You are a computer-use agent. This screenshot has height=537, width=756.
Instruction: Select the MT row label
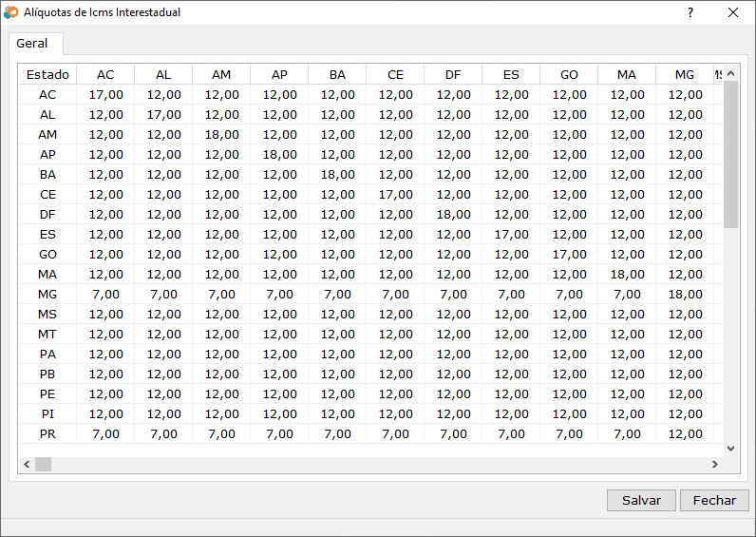pos(47,334)
